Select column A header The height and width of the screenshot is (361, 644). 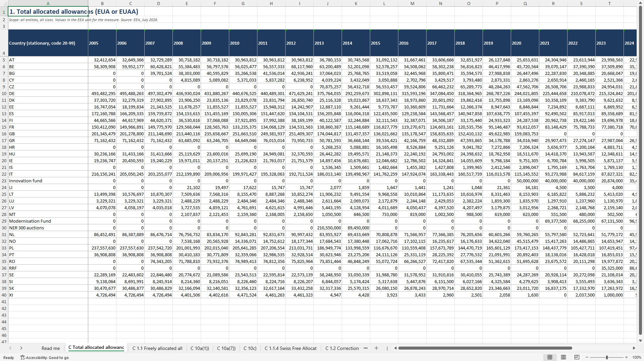pos(48,3)
